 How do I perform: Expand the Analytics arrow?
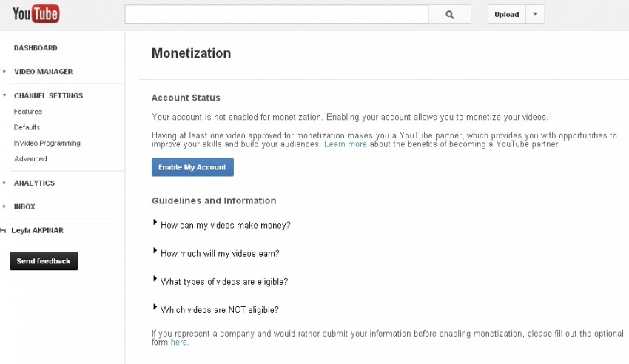click(x=4, y=183)
